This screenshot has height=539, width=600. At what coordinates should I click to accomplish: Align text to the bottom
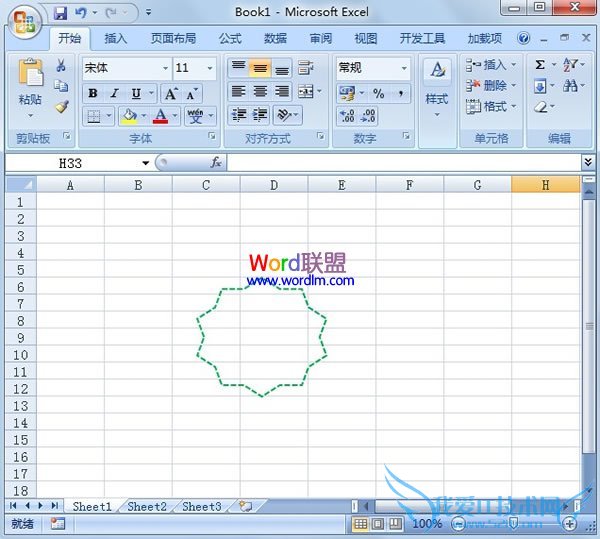(282, 68)
